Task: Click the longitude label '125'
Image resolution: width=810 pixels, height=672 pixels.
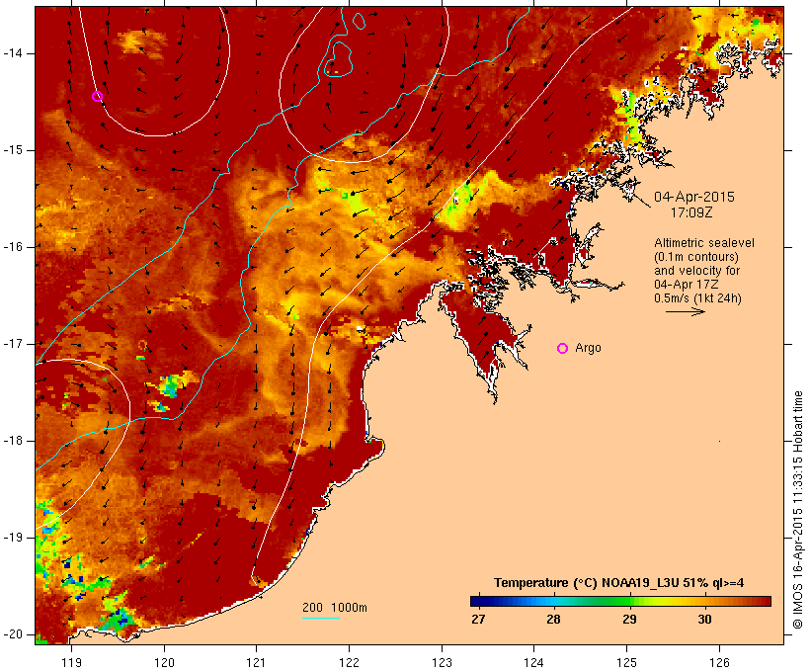Action: (627, 662)
